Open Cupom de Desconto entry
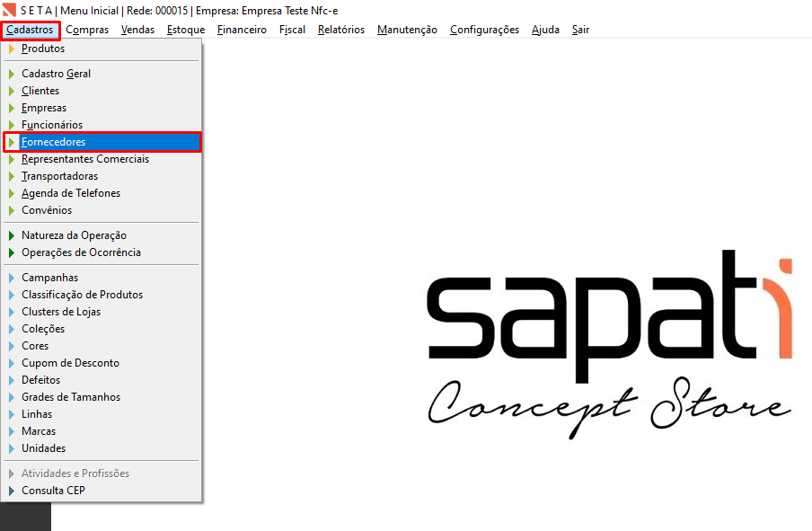The height and width of the screenshot is (531, 812). coord(101,363)
